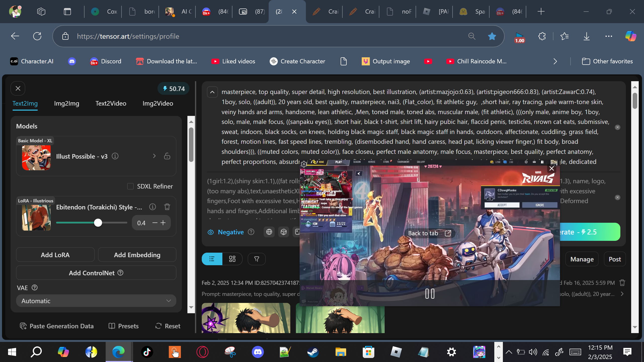Click the page vertical scrollbar thumb
644x362 pixels.
(x=635, y=101)
